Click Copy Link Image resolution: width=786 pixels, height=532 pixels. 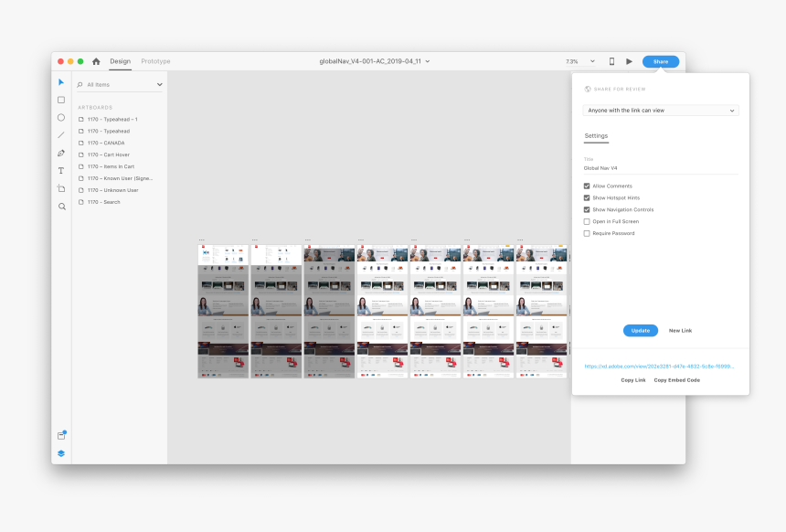[633, 380]
